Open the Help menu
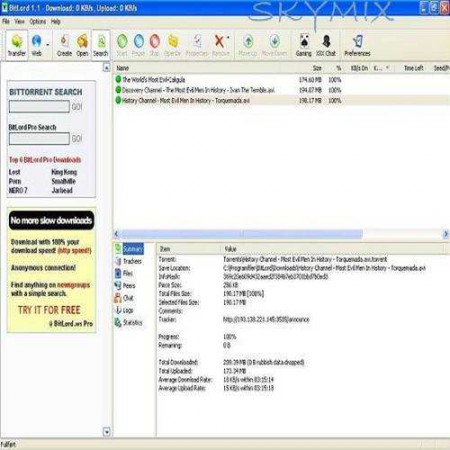 click(x=56, y=21)
